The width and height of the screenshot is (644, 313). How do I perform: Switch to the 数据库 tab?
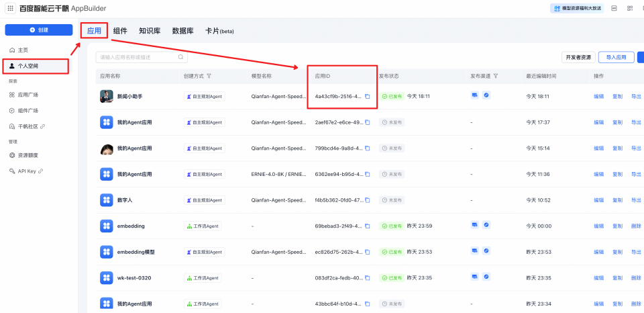pos(182,31)
